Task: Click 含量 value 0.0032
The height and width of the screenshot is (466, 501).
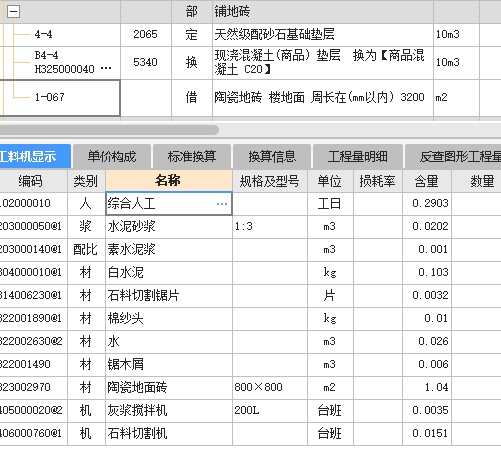Action: click(427, 296)
